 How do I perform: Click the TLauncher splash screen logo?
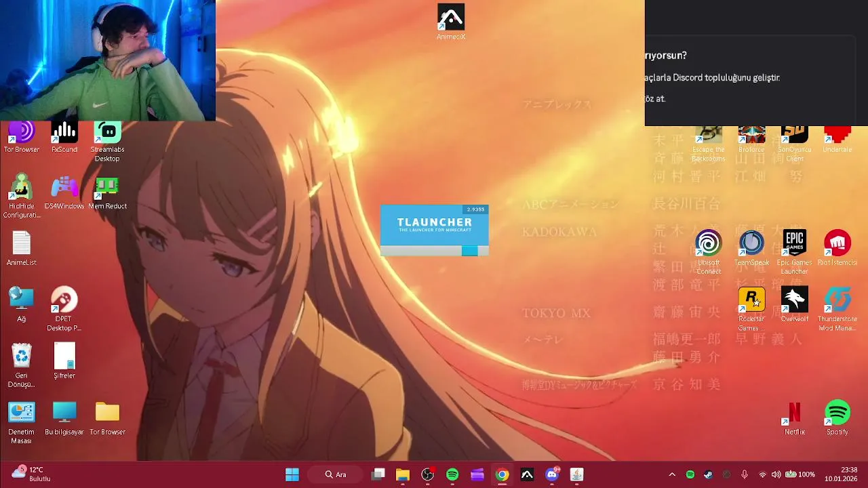tap(435, 224)
